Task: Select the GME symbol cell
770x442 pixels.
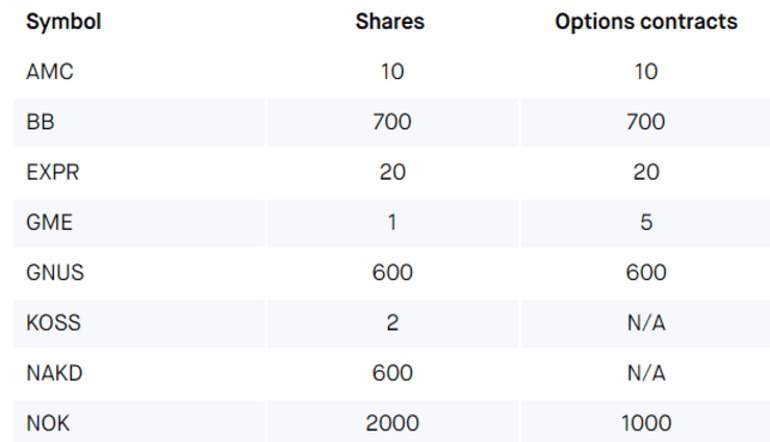Action: [x=49, y=222]
